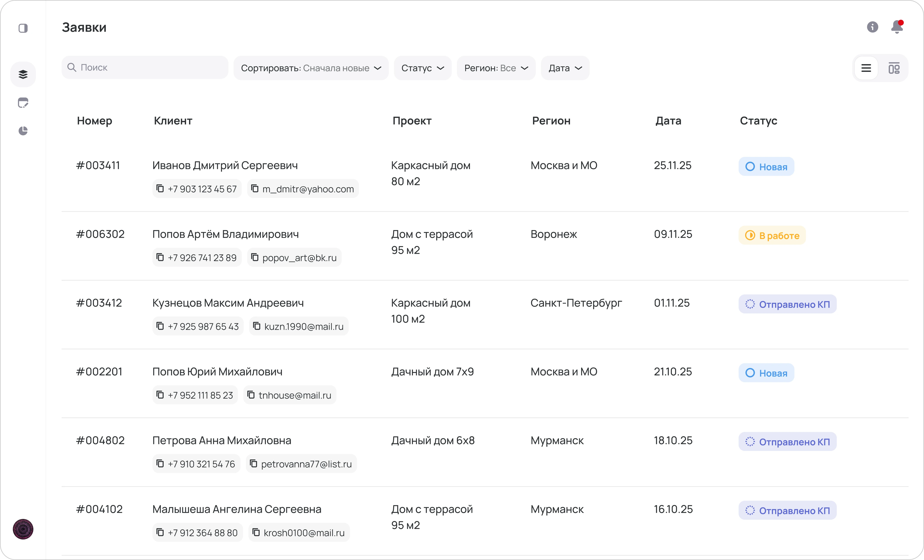Open the pie chart analytics icon
This screenshot has width=924, height=560.
pos(23,131)
